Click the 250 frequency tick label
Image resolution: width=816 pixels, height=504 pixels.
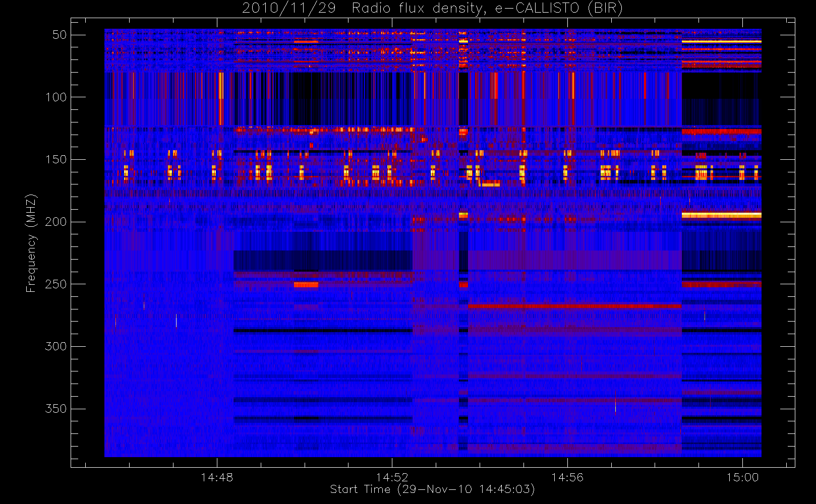click(56, 284)
